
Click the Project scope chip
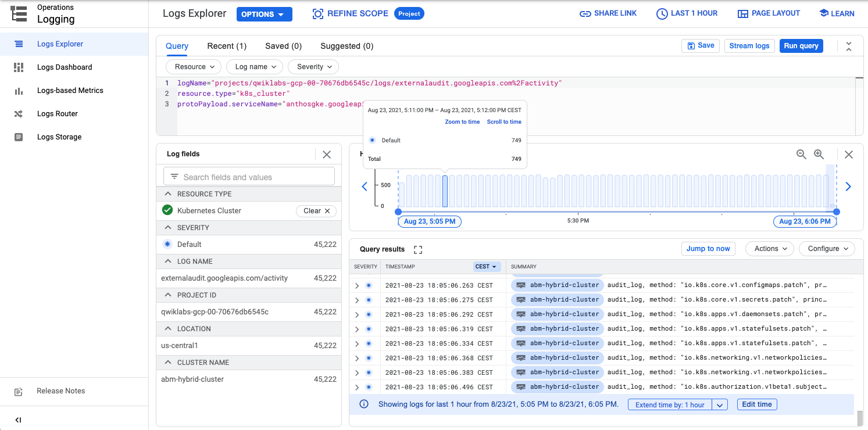(x=409, y=13)
